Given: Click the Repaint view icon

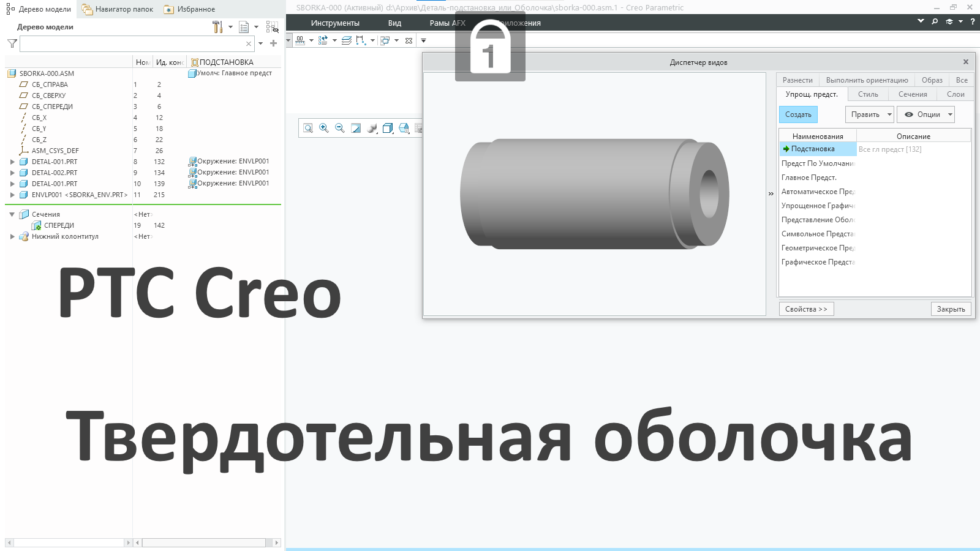Looking at the screenshot, I should coord(356,128).
